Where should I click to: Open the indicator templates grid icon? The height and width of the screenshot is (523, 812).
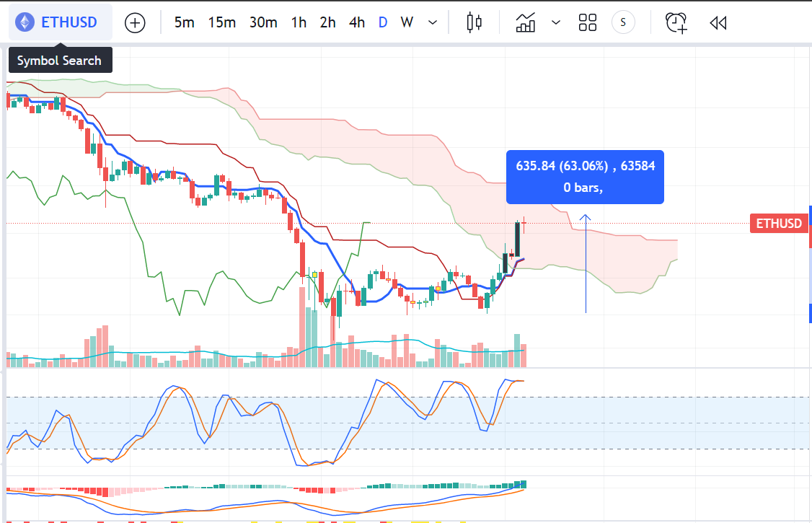[x=588, y=22]
